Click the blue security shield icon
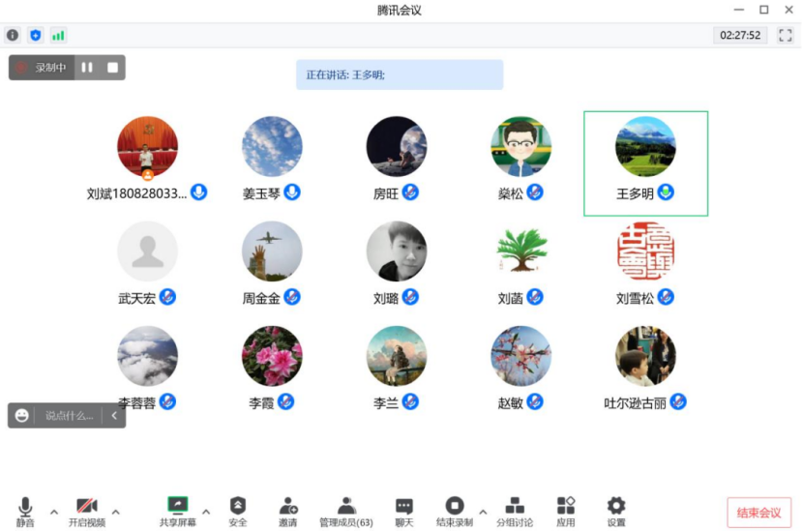The width and height of the screenshot is (803, 532). click(x=36, y=35)
